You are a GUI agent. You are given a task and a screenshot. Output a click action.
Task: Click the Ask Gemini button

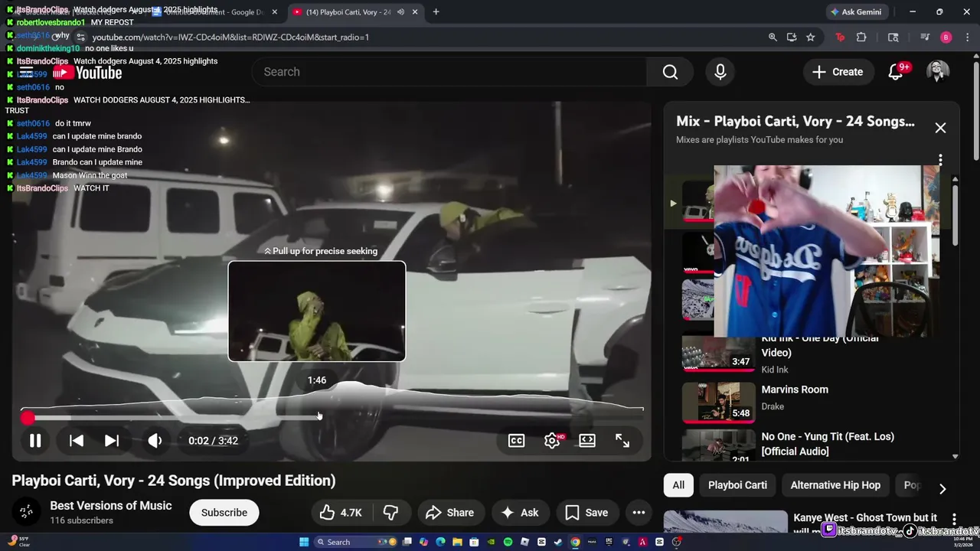pos(856,12)
